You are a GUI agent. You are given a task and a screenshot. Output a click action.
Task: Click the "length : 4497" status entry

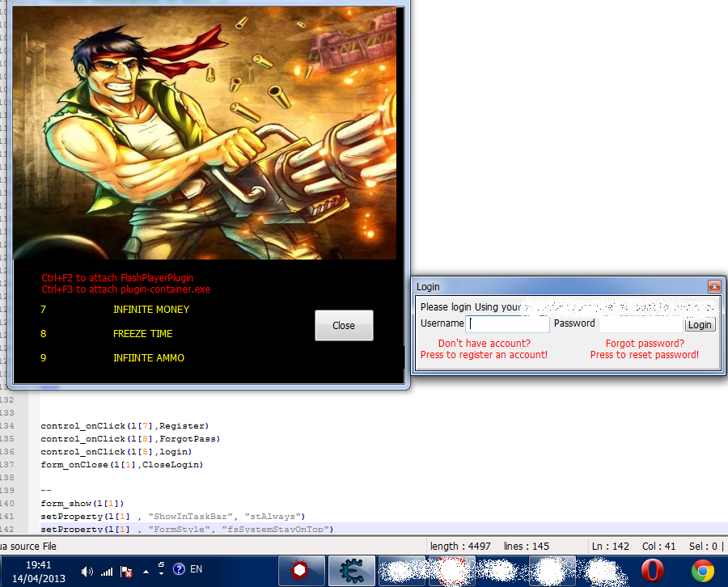[x=460, y=547]
